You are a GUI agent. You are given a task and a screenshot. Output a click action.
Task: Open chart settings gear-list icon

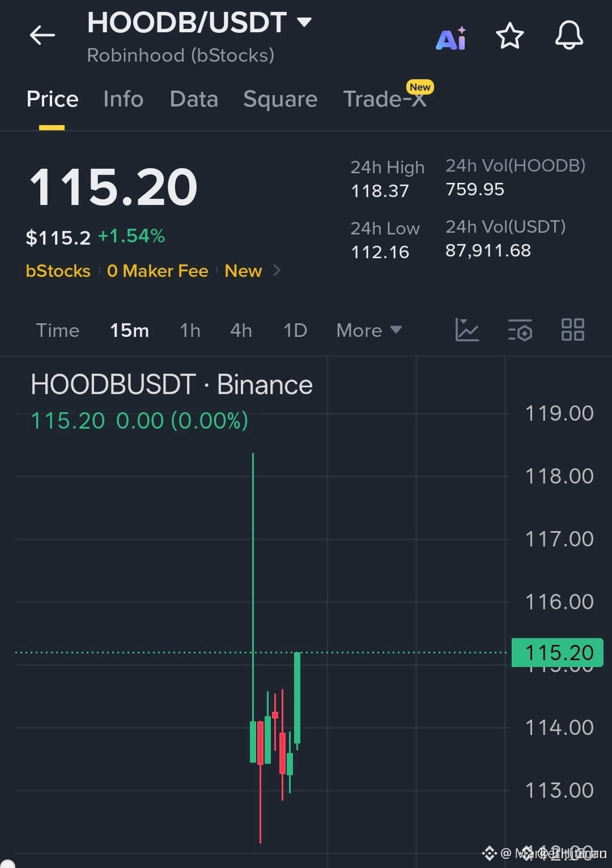520,330
